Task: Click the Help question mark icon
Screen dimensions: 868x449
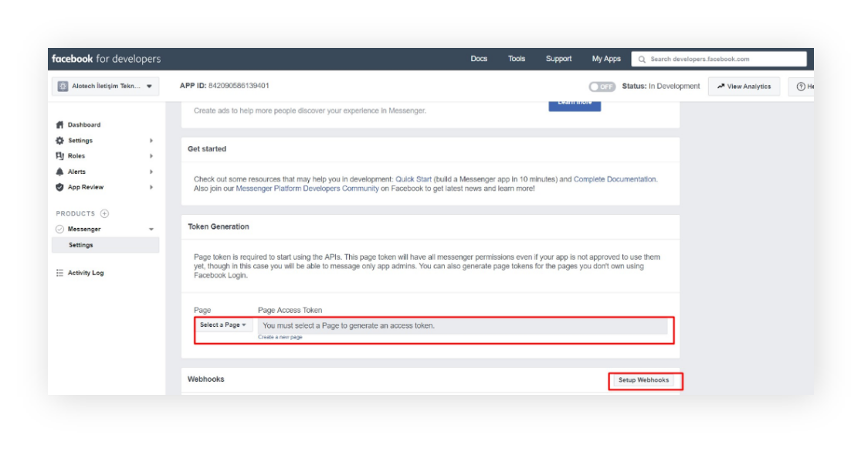Action: (x=801, y=87)
